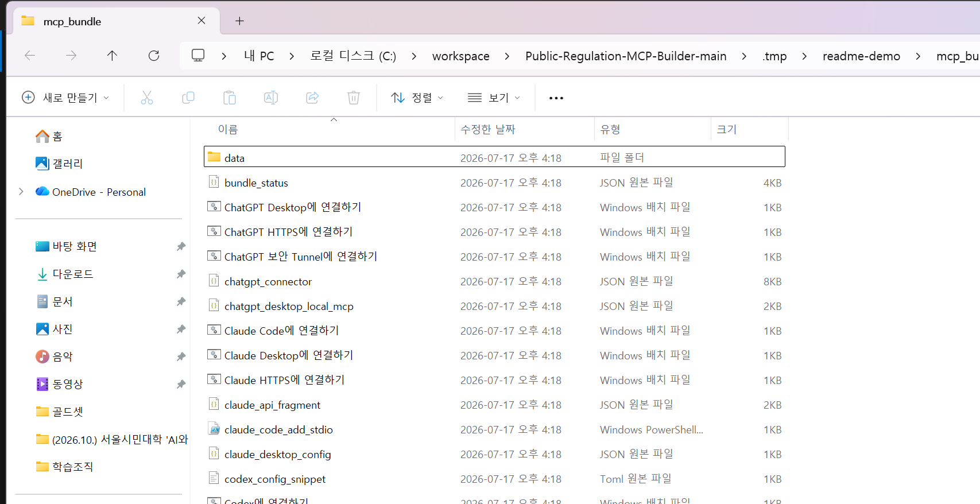
Task: Select the bundle_status JSON file
Action: click(494, 183)
